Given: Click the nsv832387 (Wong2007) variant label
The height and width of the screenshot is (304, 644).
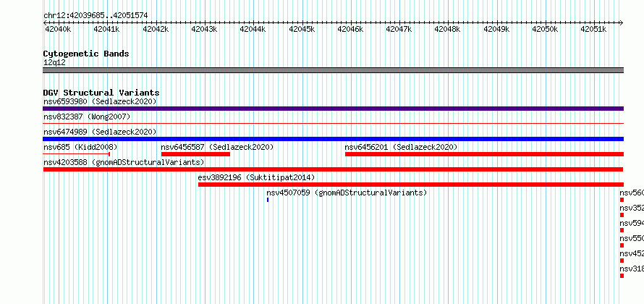Looking at the screenshot, I should click(x=87, y=117).
